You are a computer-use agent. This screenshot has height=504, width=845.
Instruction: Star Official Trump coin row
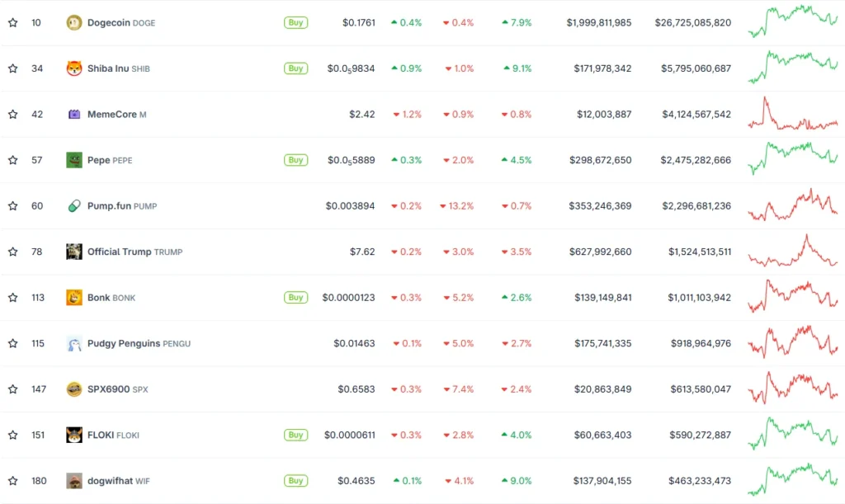[x=13, y=252]
